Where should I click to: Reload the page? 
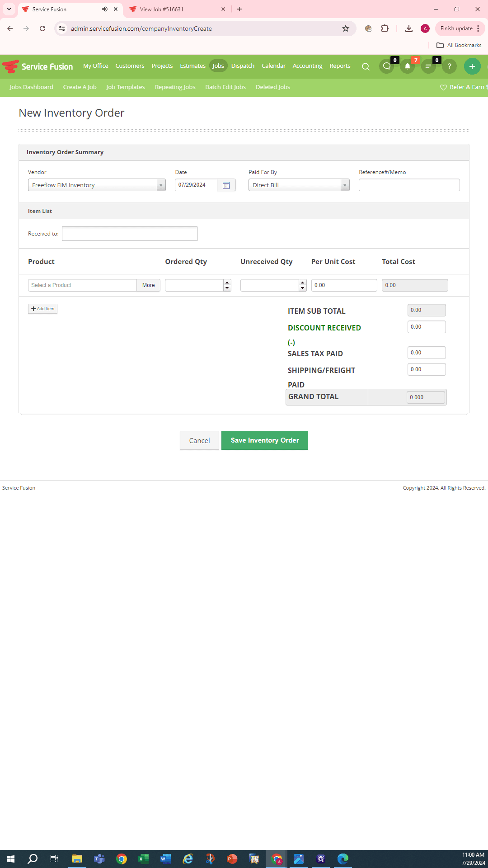(x=42, y=28)
